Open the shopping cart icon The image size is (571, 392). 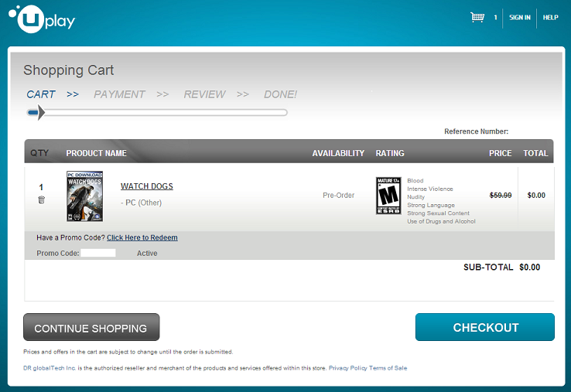[477, 17]
